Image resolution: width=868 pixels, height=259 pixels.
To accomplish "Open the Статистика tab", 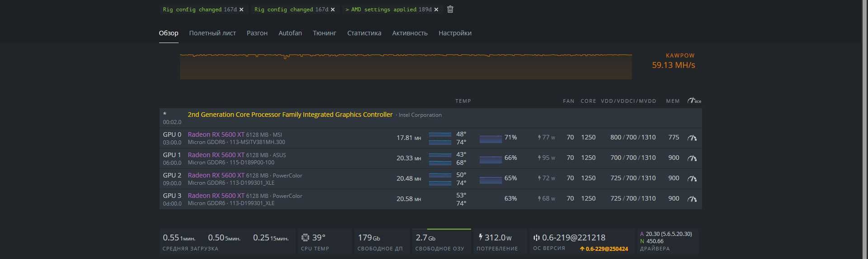I will 364,33.
